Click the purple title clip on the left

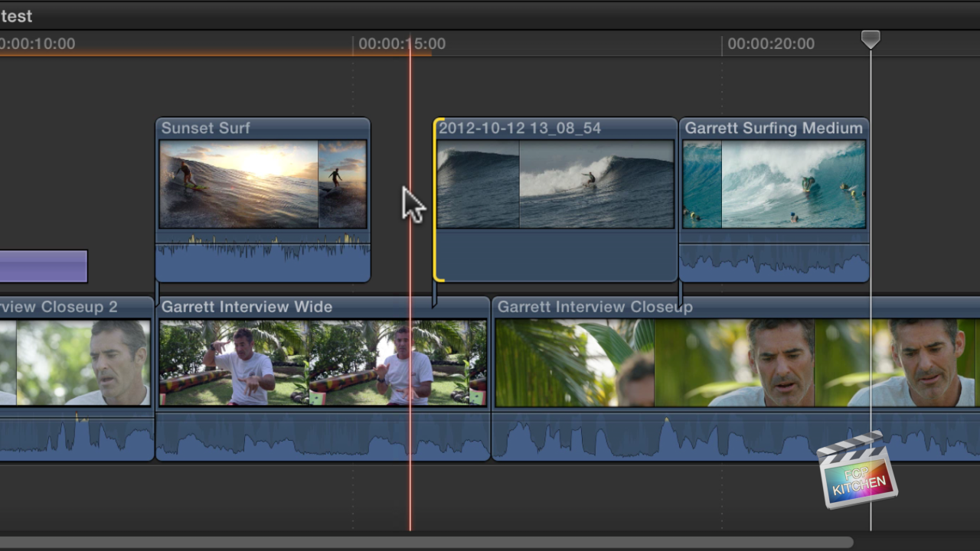click(x=42, y=266)
